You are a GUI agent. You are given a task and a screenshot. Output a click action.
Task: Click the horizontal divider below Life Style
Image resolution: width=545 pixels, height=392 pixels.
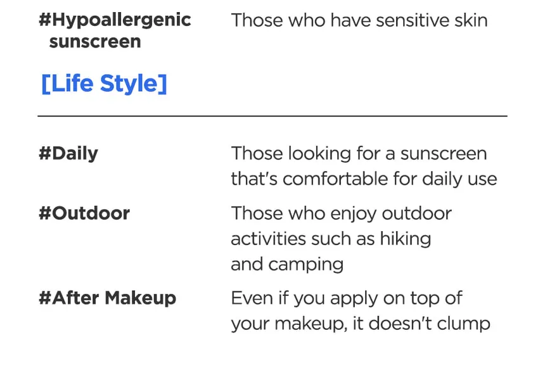tap(272, 116)
